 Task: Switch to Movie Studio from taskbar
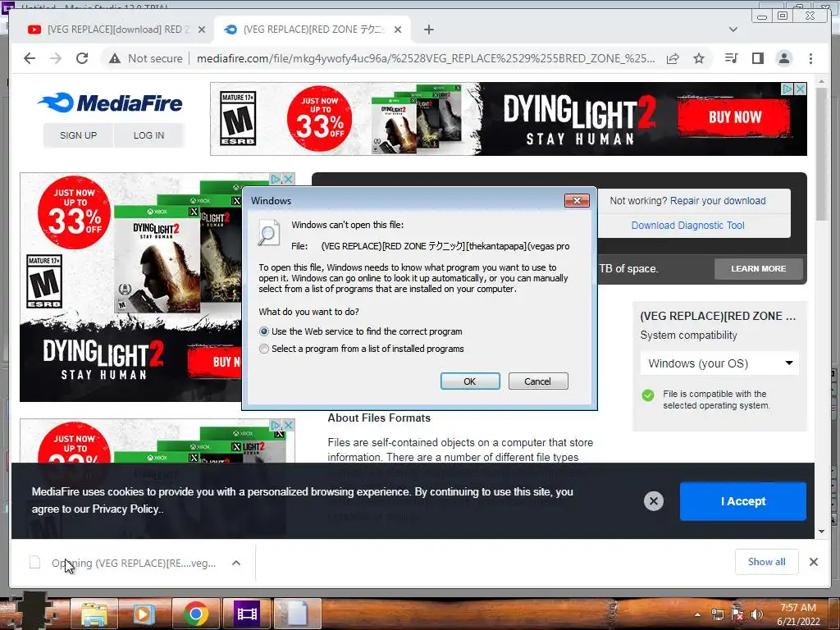click(246, 614)
